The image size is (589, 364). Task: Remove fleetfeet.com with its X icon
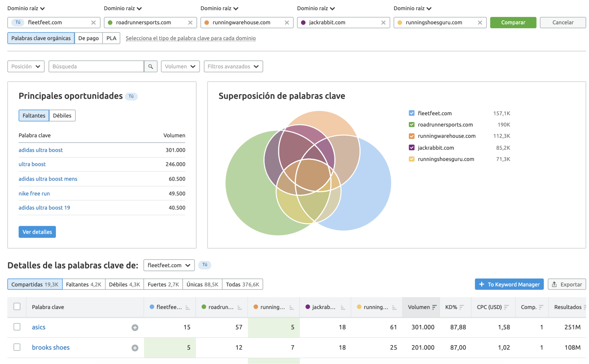(x=93, y=23)
